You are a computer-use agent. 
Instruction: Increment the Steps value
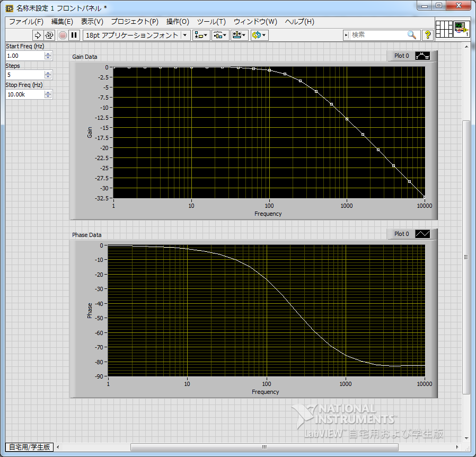click(48, 73)
